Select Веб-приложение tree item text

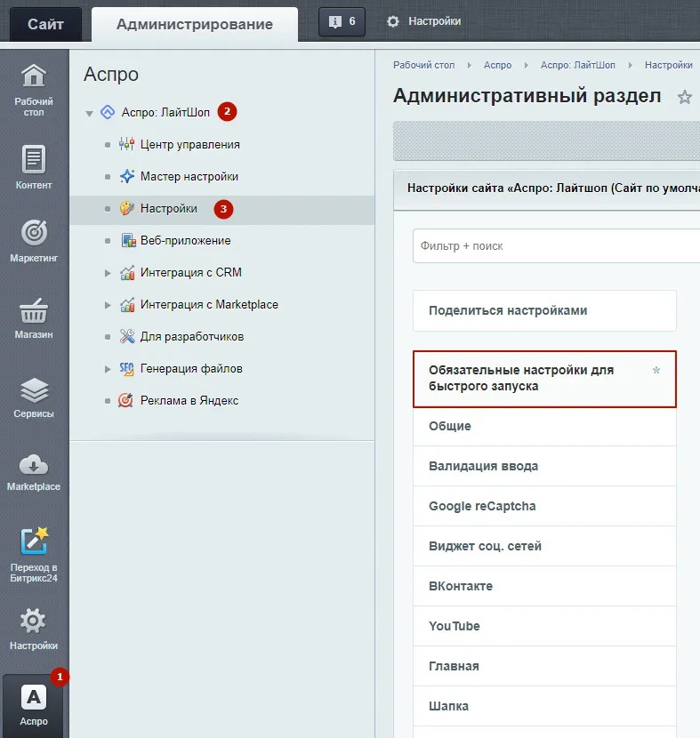point(186,240)
